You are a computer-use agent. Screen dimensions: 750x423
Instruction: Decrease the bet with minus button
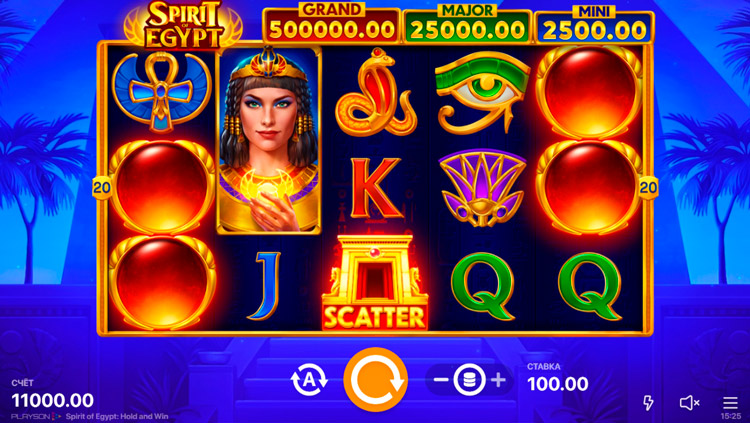pyautogui.click(x=441, y=380)
